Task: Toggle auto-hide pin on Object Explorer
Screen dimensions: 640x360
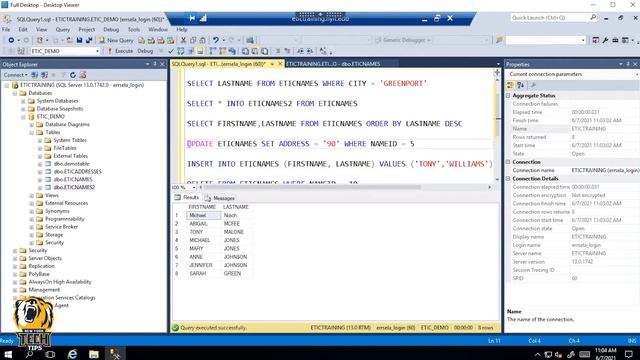Action: pyautogui.click(x=155, y=64)
